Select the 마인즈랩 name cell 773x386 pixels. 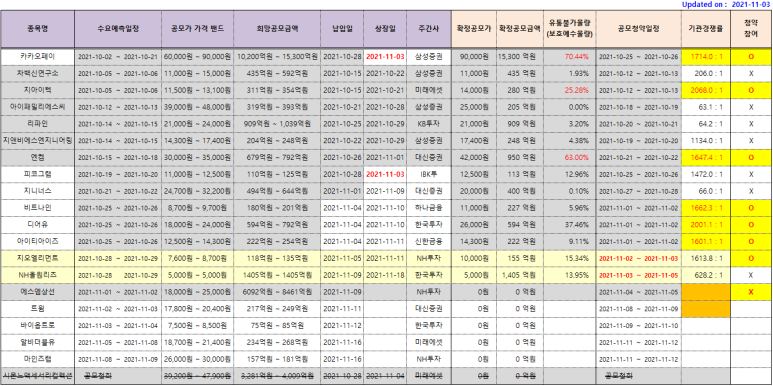(37, 359)
